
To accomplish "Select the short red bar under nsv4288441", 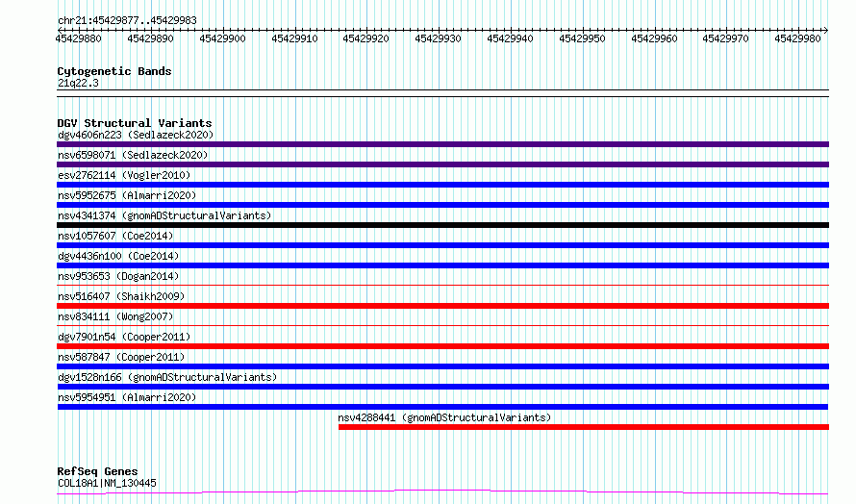I will coord(584,427).
